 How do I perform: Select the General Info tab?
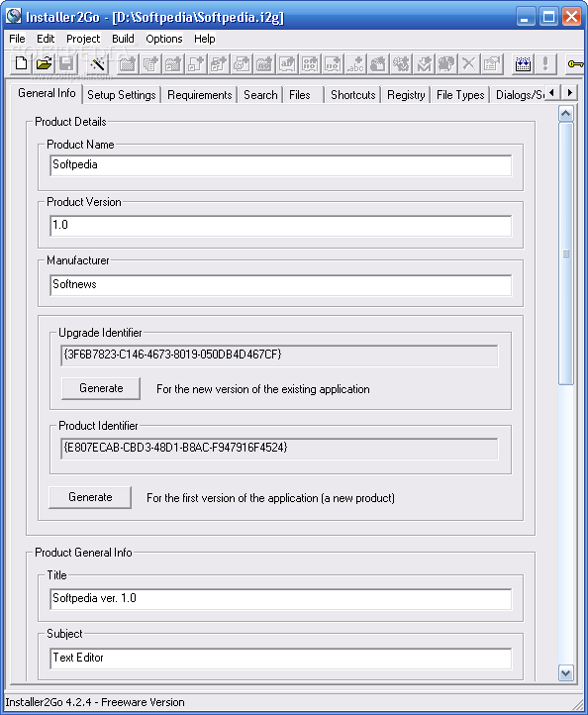click(47, 93)
